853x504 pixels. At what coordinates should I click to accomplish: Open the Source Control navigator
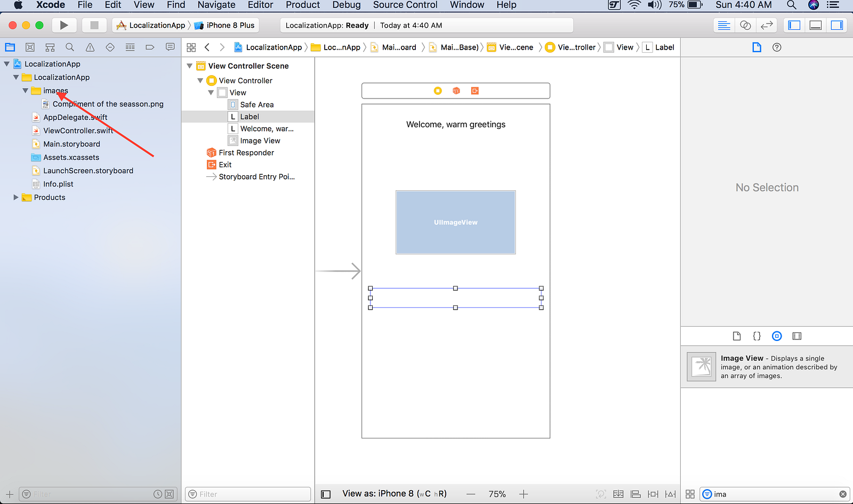coord(30,47)
